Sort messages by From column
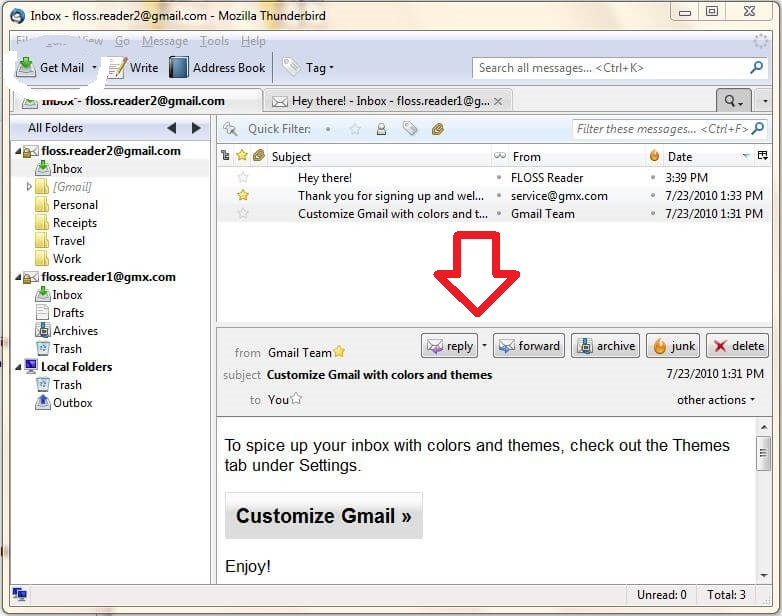The image size is (782, 616). coord(577,157)
